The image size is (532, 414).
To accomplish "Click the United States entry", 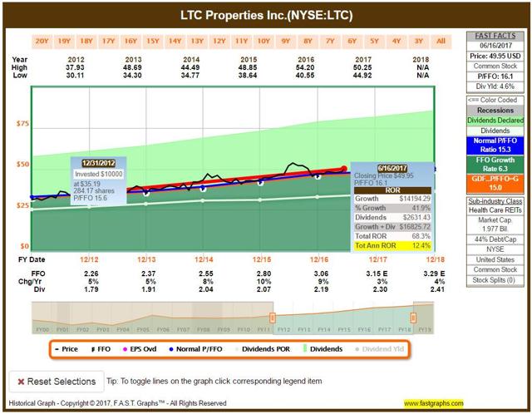I will pos(495,260).
